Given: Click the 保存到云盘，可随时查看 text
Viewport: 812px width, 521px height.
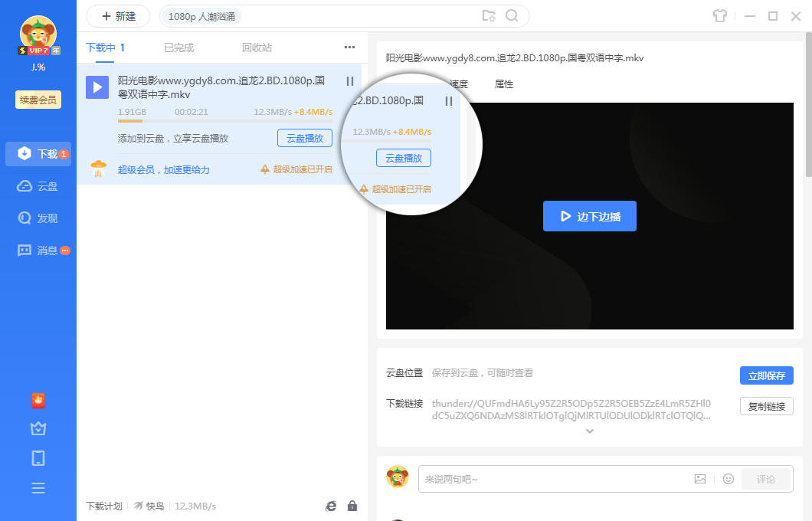Looking at the screenshot, I should coord(482,373).
